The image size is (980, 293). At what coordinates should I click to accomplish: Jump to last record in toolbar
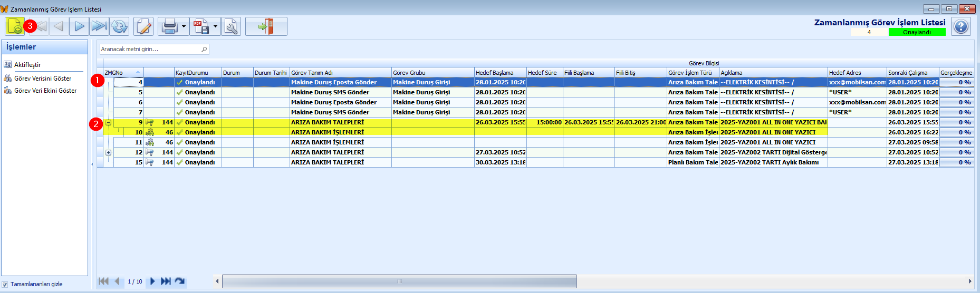coord(99,26)
